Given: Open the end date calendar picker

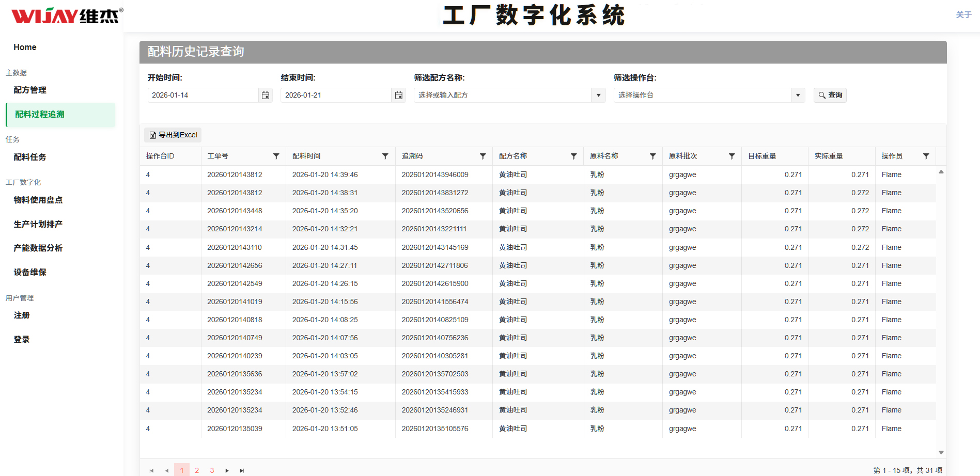Looking at the screenshot, I should (398, 95).
